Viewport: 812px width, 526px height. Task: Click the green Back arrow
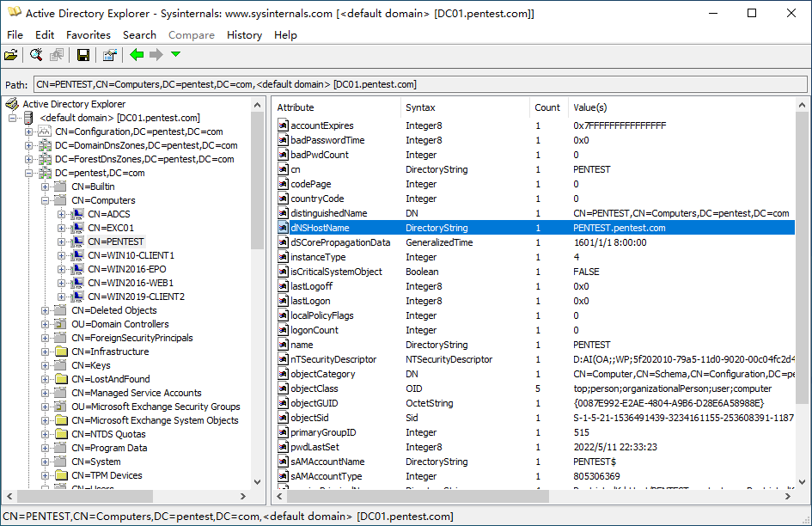137,54
